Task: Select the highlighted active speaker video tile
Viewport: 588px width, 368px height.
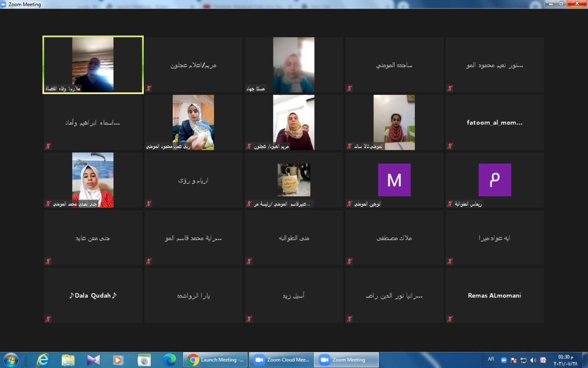Action: click(93, 65)
